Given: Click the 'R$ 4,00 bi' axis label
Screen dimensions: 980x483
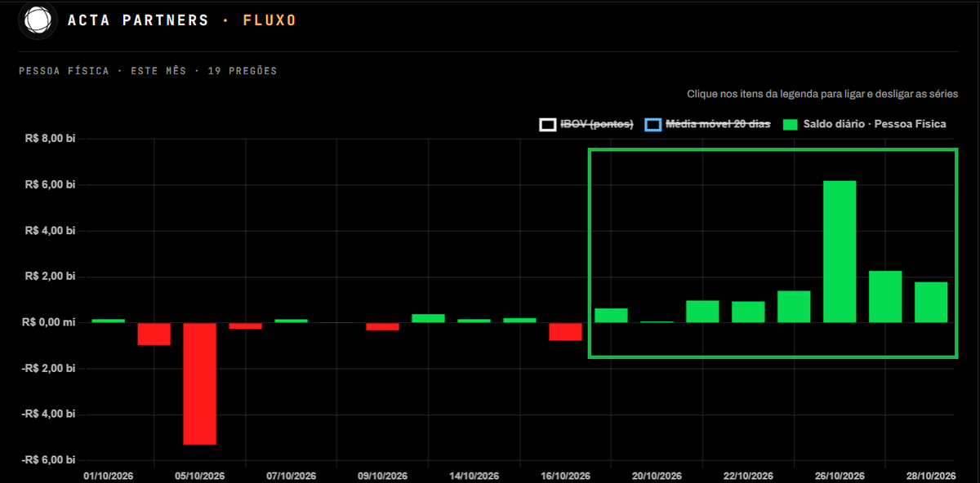Looking at the screenshot, I should [49, 231].
